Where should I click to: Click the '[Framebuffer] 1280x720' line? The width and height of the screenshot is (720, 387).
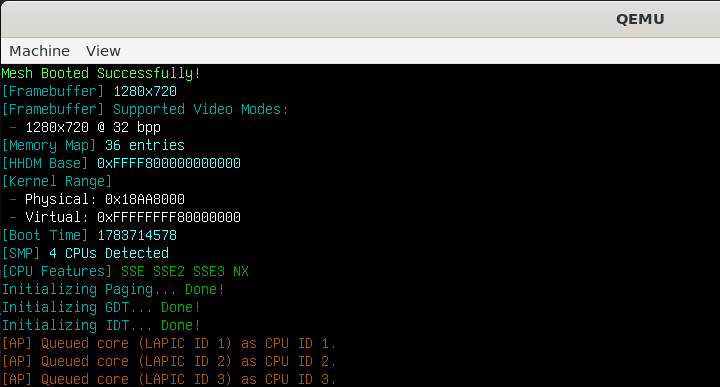pos(89,91)
